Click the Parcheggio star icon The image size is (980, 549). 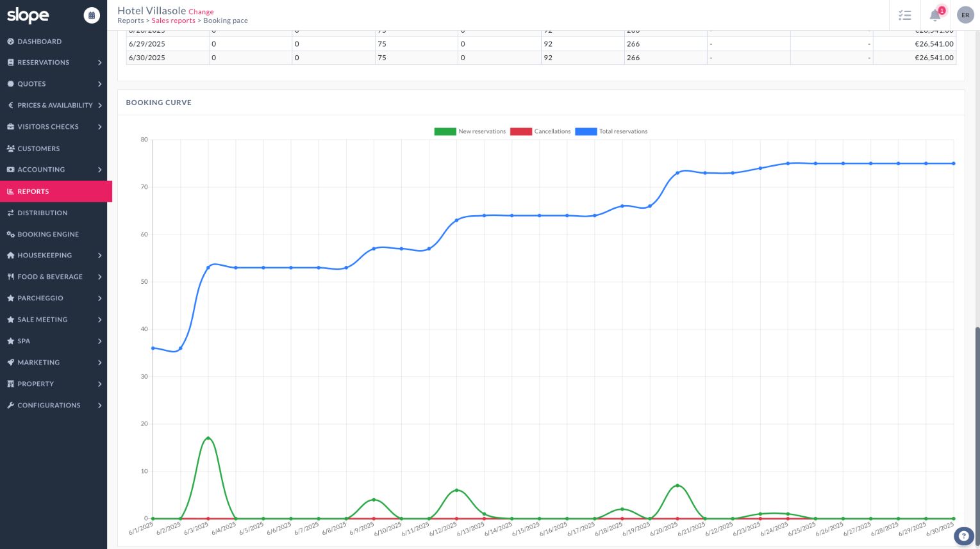coord(10,299)
